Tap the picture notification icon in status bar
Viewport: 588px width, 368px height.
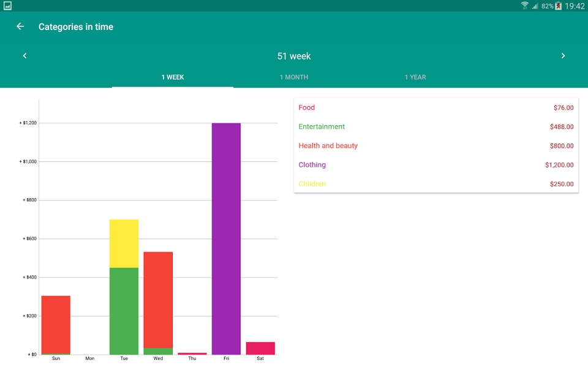[7, 6]
